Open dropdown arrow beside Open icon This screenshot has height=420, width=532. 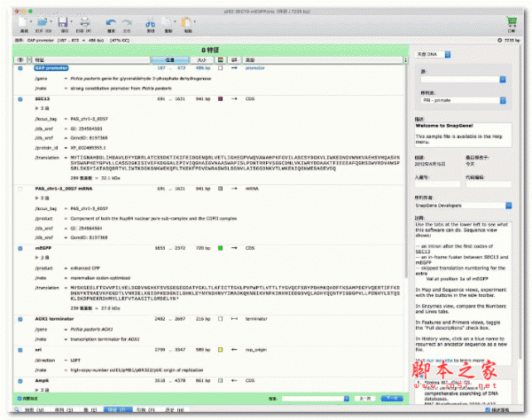[x=51, y=21]
